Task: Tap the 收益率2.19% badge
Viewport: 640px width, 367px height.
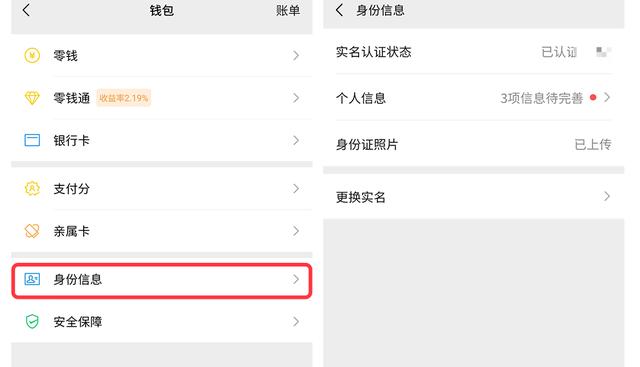Action: [124, 98]
